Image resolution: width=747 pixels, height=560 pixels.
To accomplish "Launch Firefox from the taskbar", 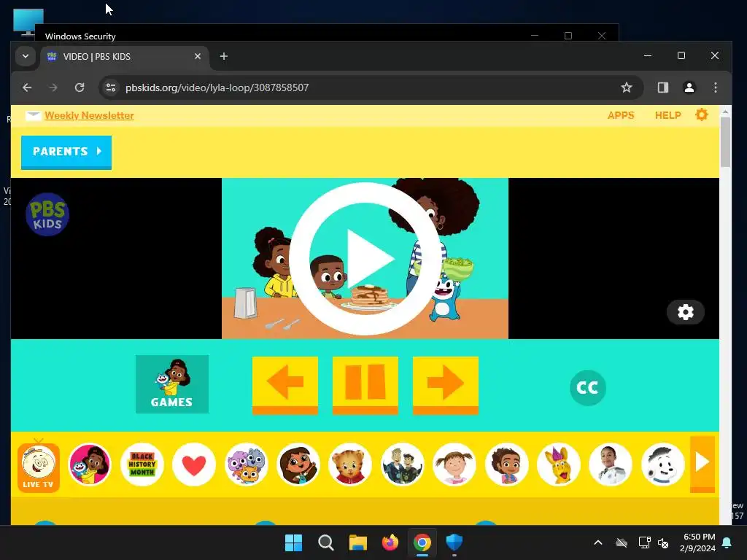I will click(390, 542).
